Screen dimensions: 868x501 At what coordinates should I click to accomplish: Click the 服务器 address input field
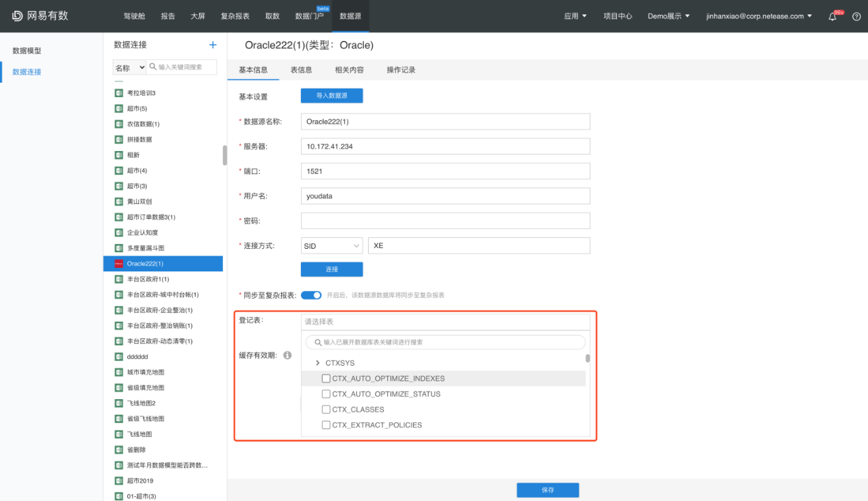445,147
